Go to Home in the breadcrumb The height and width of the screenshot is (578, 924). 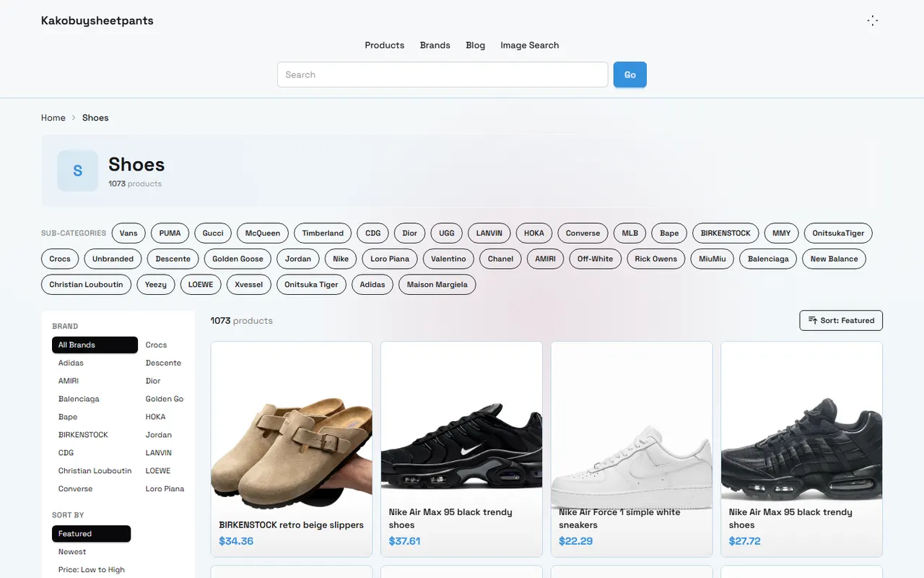tap(53, 118)
